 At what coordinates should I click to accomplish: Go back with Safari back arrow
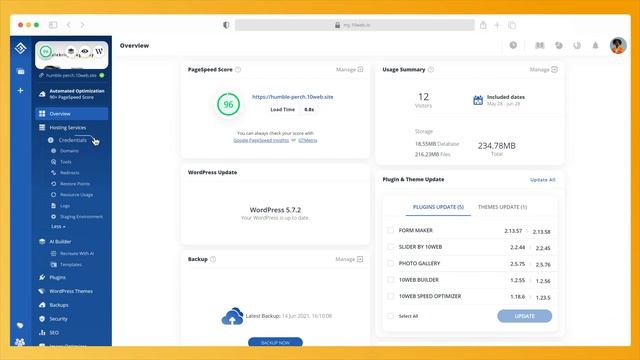tap(69, 25)
